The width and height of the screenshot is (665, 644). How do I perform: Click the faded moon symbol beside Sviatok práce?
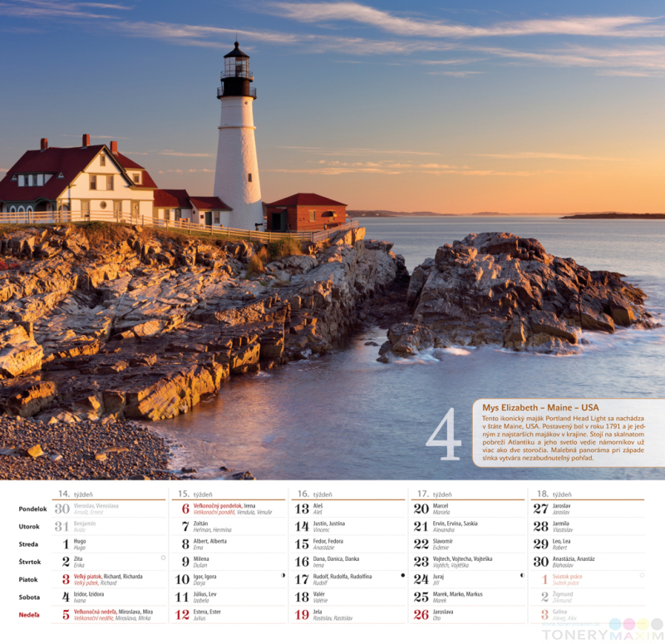[x=642, y=575]
